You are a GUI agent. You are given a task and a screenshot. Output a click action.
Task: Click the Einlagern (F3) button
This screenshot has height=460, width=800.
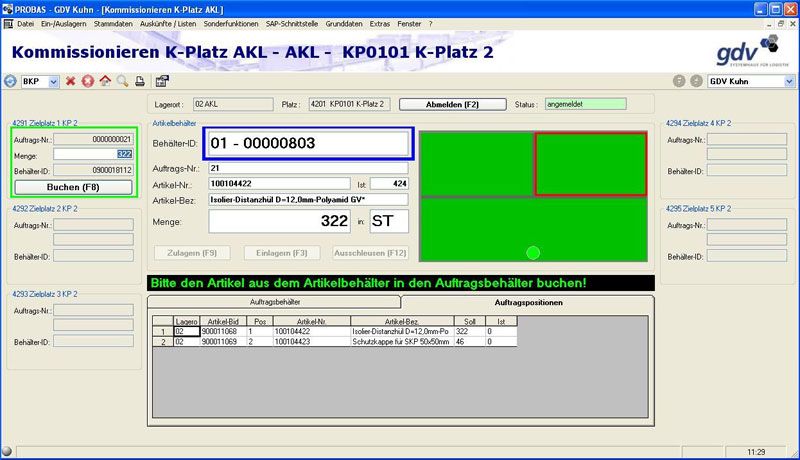coord(282,253)
